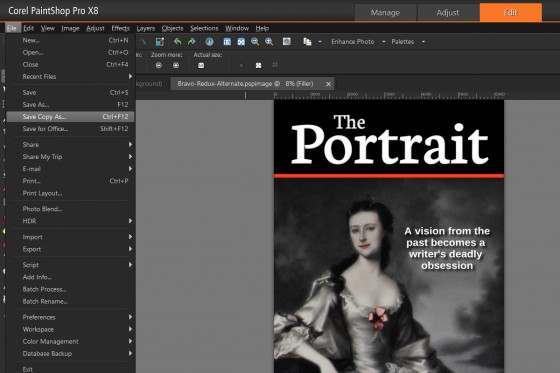Expand the Color Management submenu
This screenshot has height=373, width=560.
pos(71,341)
